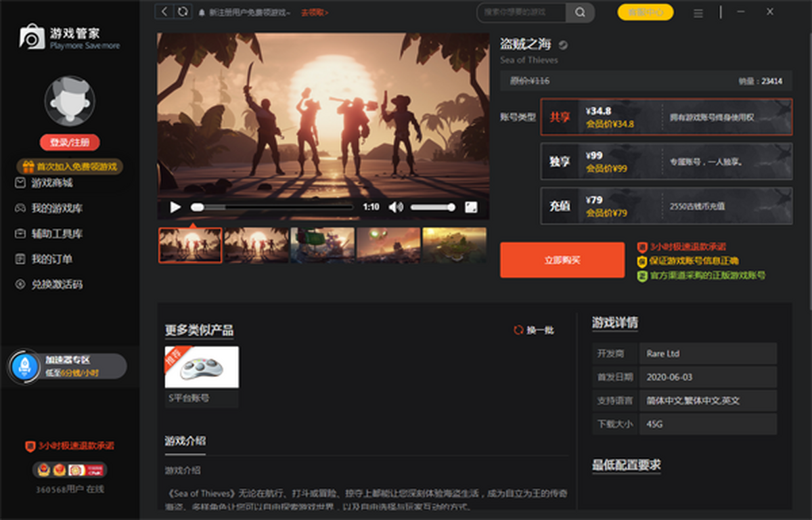This screenshot has height=520, width=812.
Task: Play the Sea of Thieves video
Action: click(x=175, y=207)
